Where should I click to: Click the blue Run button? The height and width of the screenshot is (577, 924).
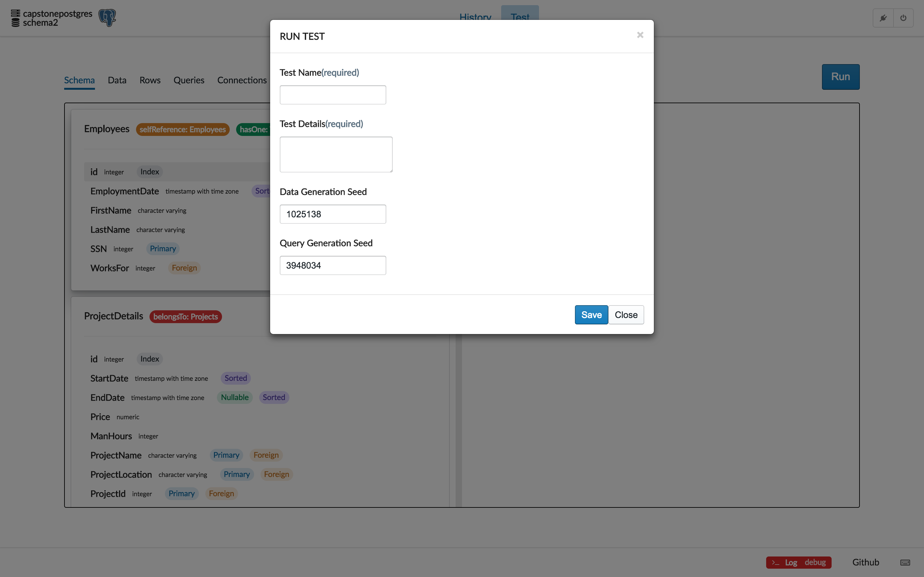tap(840, 77)
